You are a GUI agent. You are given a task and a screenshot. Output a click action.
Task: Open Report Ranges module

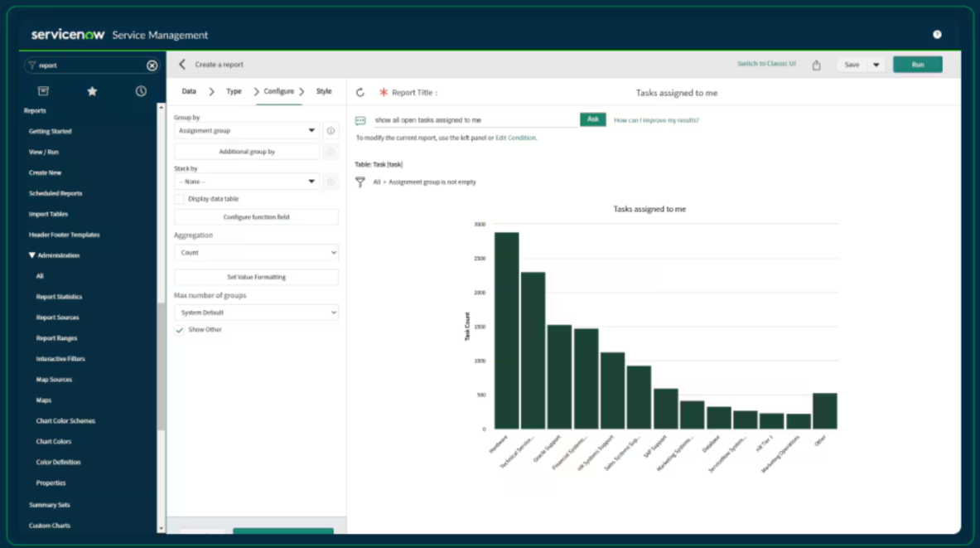(56, 337)
